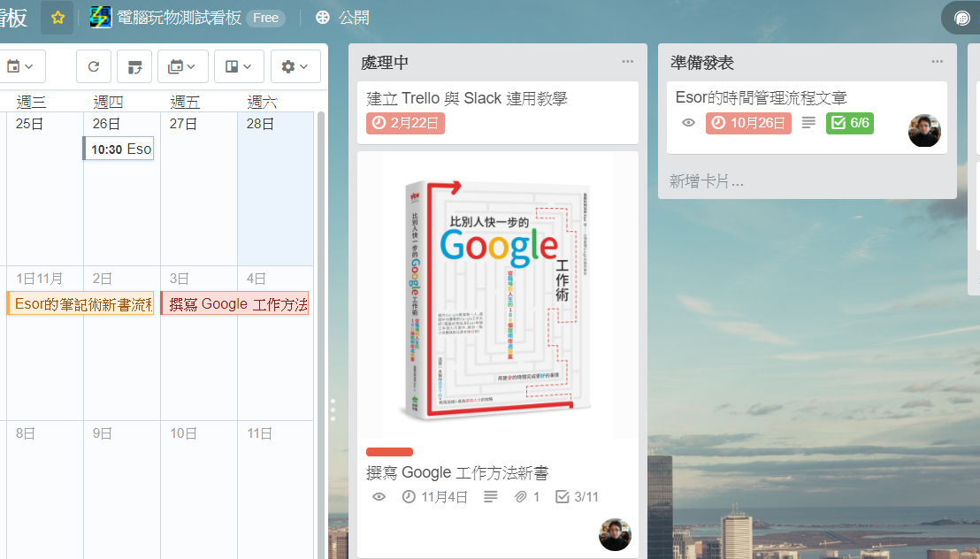Refresh the calendar view
The width and height of the screenshot is (980, 559).
(94, 66)
